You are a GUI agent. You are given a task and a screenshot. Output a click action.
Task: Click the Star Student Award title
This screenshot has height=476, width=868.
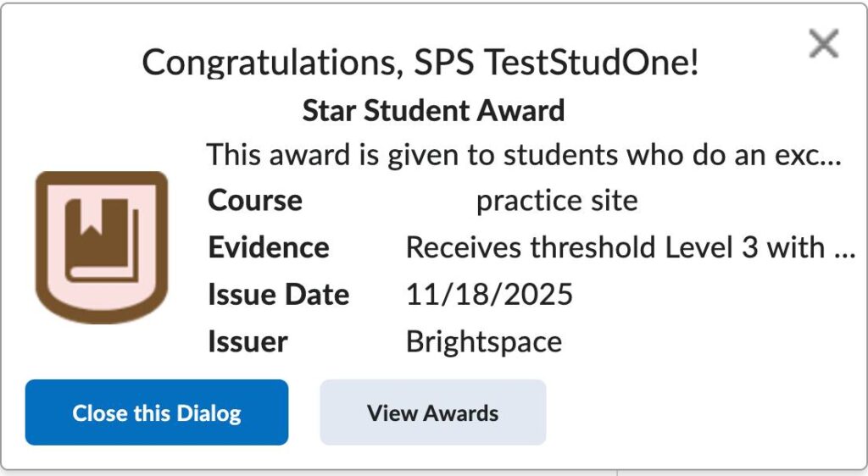[433, 110]
